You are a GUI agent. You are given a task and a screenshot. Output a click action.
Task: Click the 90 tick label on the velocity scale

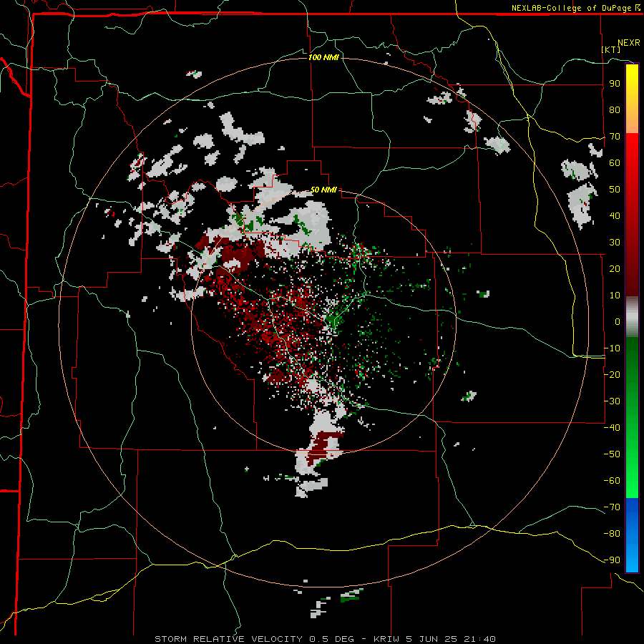click(x=615, y=84)
